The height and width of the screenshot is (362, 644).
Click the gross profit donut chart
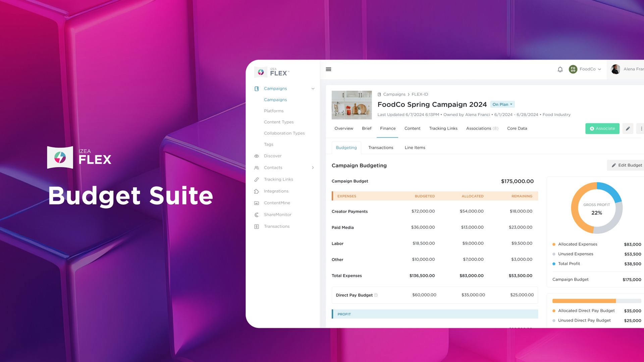[x=597, y=208]
